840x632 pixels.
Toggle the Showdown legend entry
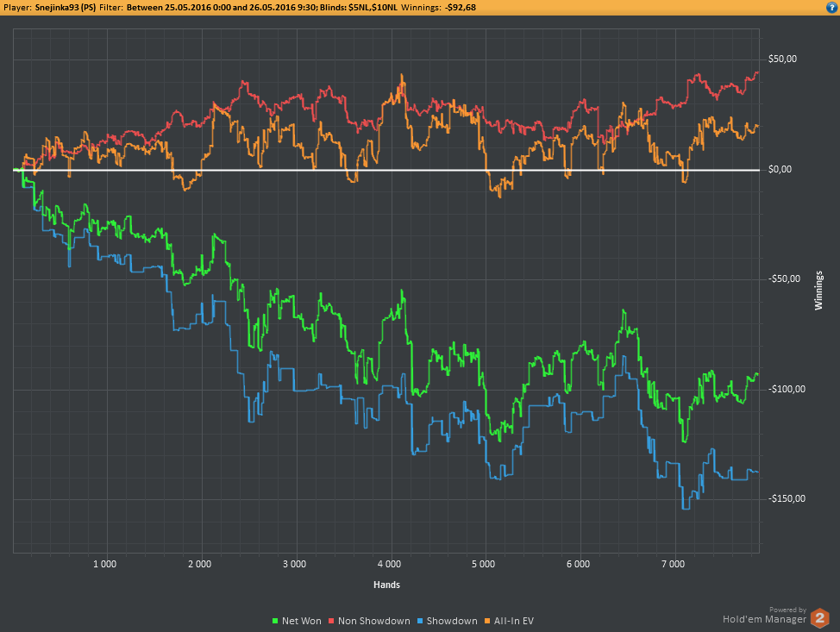pos(448,621)
